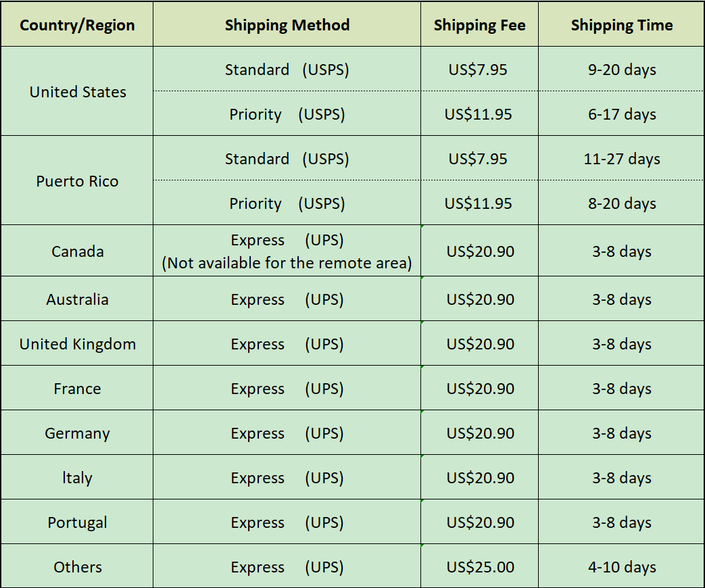Select the Australia country cell
705x588 pixels.
tap(77, 299)
